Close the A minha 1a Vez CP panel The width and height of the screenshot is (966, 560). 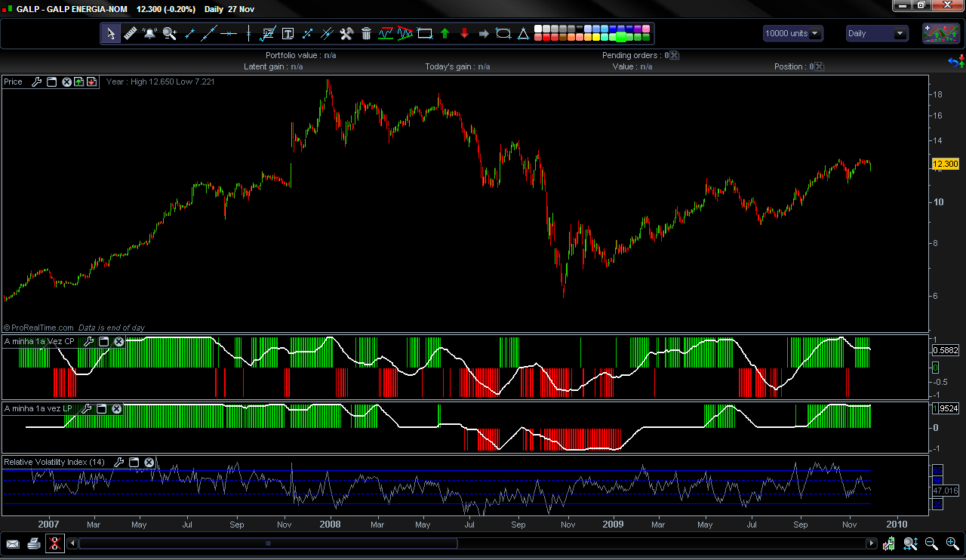(118, 342)
